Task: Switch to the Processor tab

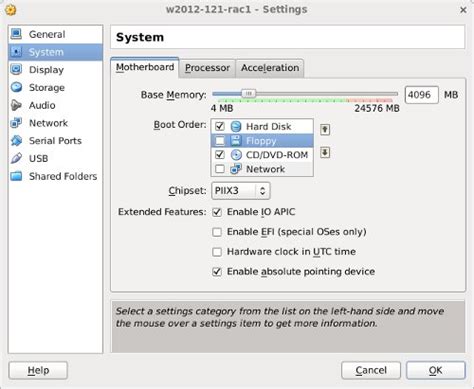Action: tap(207, 68)
